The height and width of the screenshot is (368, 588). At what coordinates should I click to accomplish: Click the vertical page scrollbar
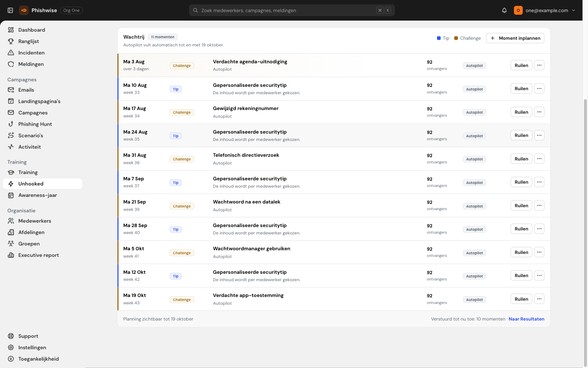585,233
